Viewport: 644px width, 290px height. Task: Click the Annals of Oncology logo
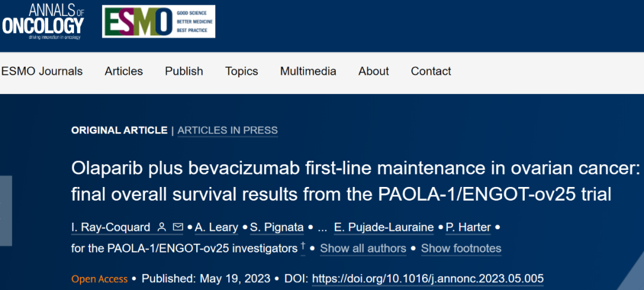pyautogui.click(x=43, y=21)
